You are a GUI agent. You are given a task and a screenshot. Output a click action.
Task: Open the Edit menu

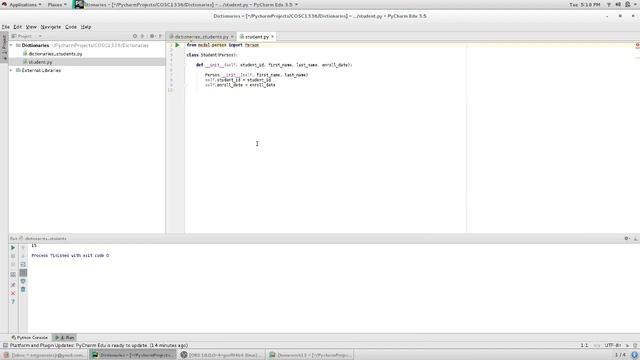[18, 27]
